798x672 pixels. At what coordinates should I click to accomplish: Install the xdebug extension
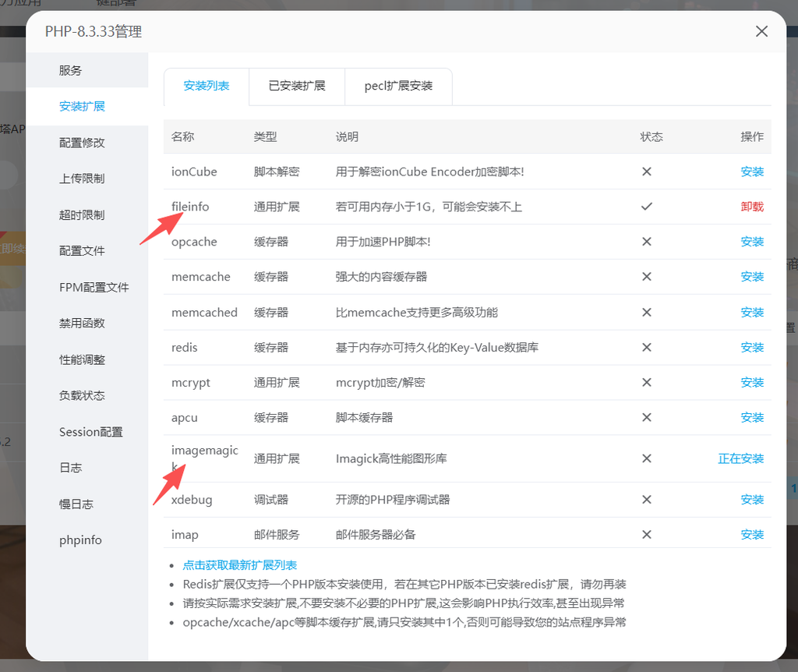tap(752, 500)
